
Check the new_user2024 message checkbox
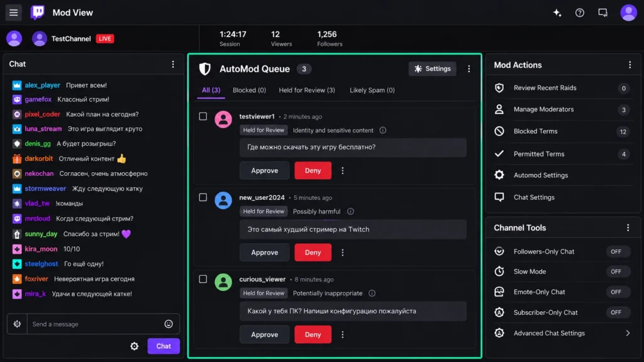click(203, 197)
